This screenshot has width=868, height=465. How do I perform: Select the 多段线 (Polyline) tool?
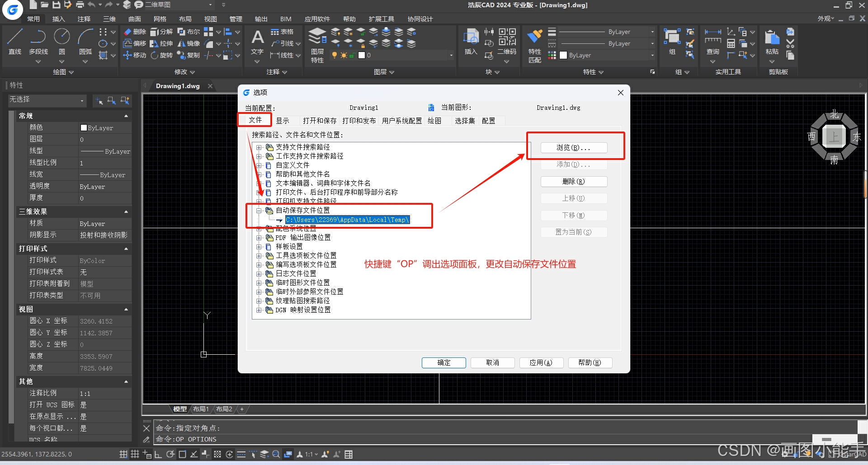(x=38, y=42)
